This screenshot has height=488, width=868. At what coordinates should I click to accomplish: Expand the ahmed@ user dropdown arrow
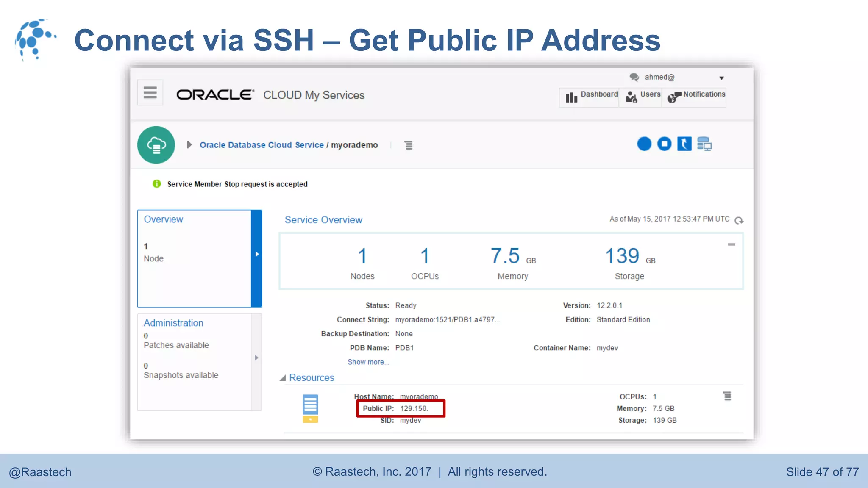tap(721, 78)
